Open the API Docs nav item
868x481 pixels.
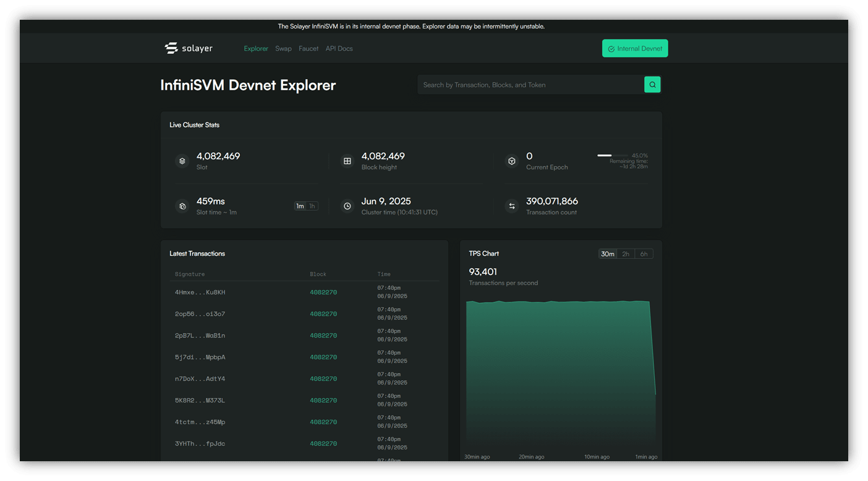(x=339, y=48)
